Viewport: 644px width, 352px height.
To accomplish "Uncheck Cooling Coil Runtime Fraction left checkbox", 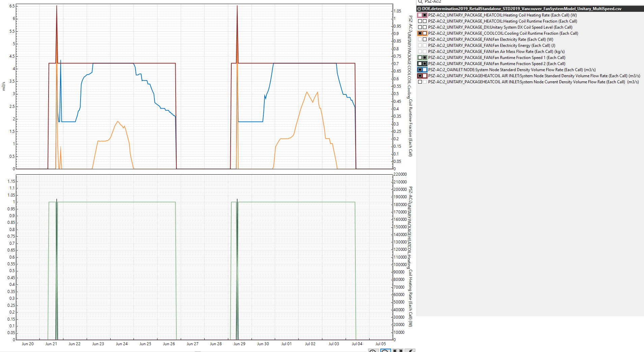I will pyautogui.click(x=420, y=33).
